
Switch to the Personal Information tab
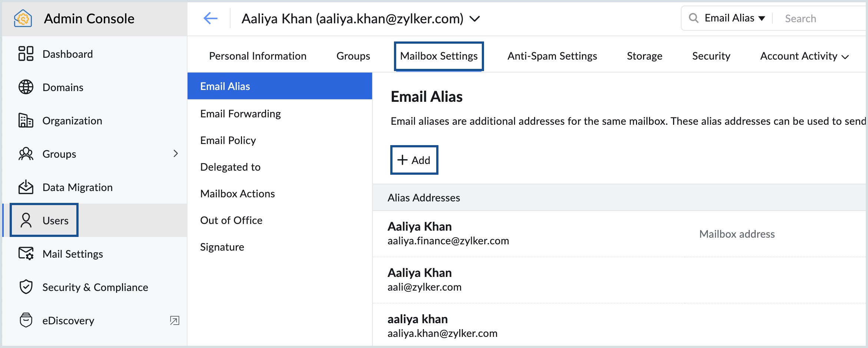(x=258, y=56)
